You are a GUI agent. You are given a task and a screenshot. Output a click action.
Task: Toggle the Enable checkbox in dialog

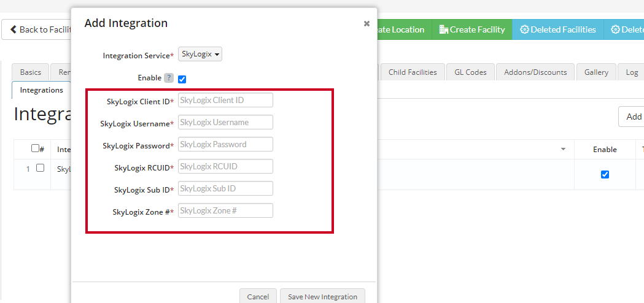(182, 79)
